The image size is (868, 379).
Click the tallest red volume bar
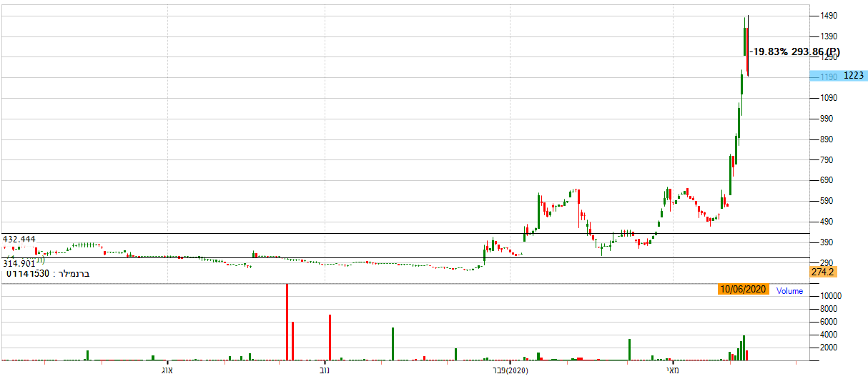(x=287, y=322)
